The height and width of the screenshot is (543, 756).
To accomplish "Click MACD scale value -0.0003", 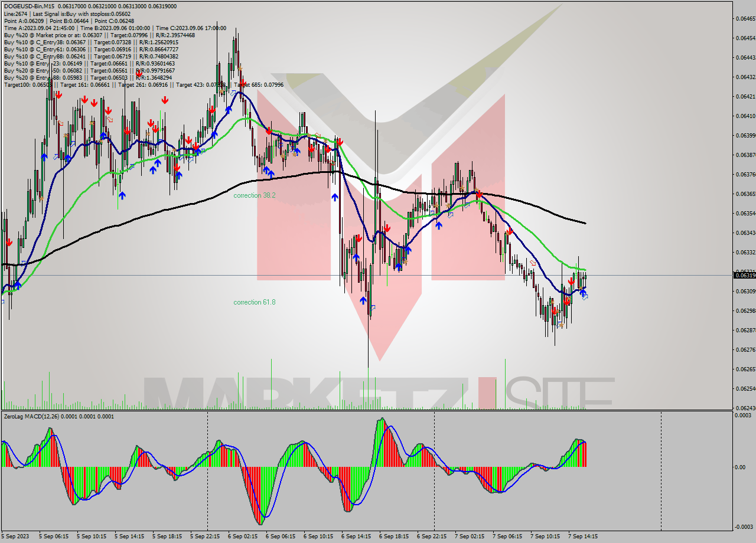I will click(x=743, y=526).
